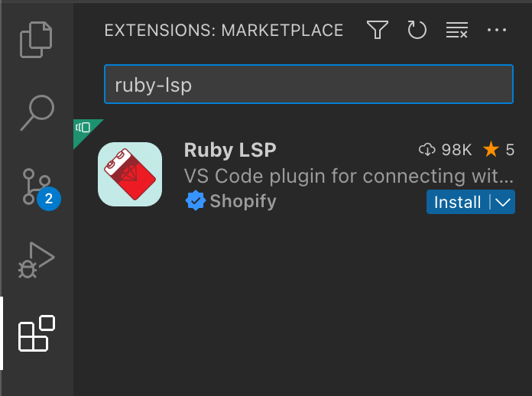Screen dimensions: 532x396
Task: Click the blue verified publisher badge
Action: pyautogui.click(x=196, y=202)
